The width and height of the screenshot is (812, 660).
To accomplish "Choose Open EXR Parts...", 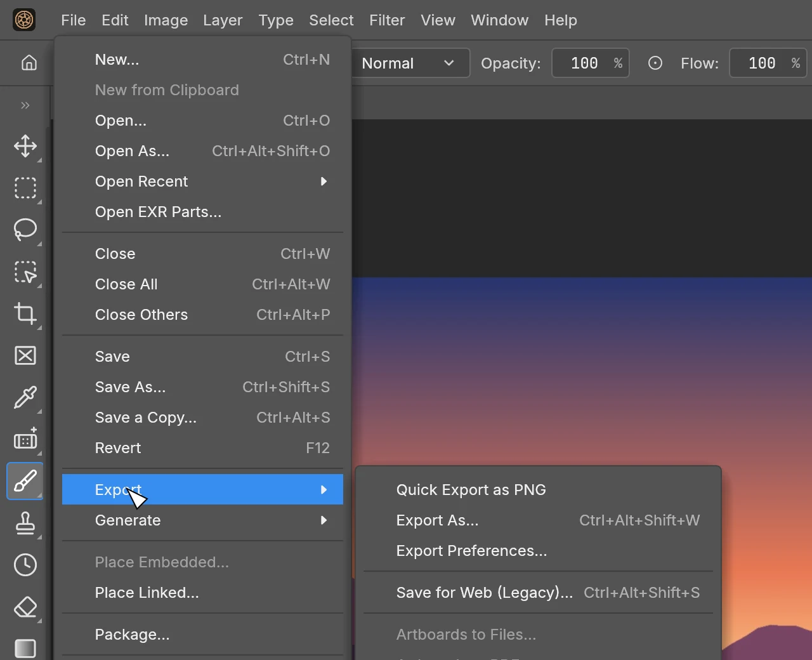I will pyautogui.click(x=202, y=212).
